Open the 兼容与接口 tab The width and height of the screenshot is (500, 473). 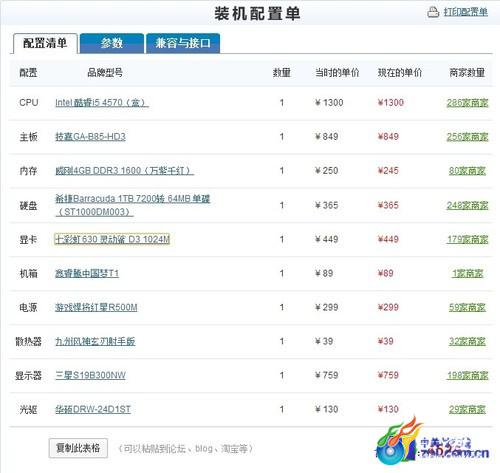[183, 43]
